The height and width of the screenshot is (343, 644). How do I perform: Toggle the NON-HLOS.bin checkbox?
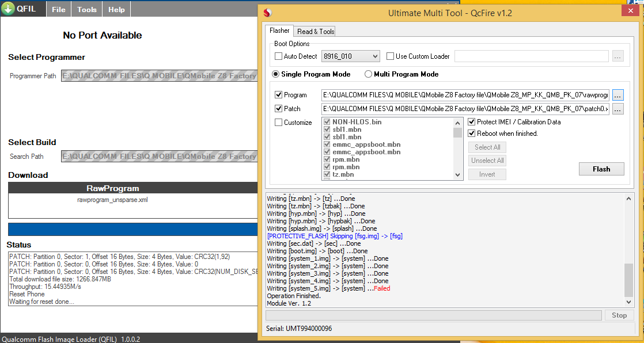327,122
